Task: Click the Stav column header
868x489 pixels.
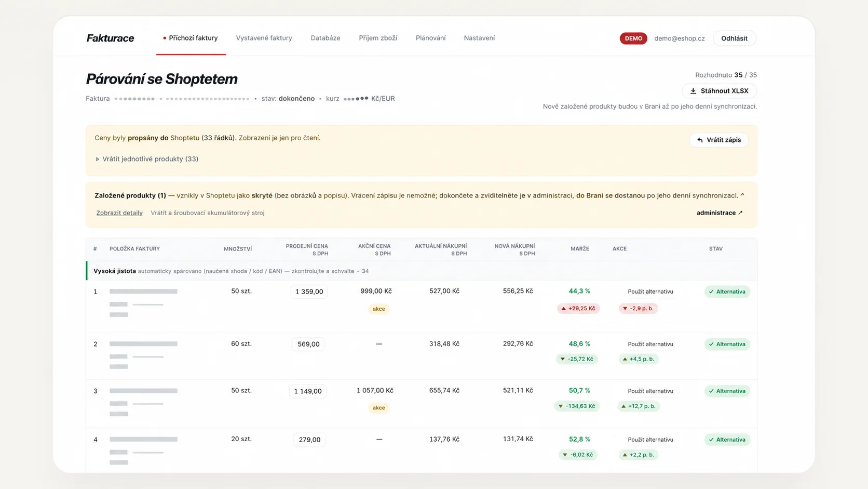Action: click(x=716, y=249)
